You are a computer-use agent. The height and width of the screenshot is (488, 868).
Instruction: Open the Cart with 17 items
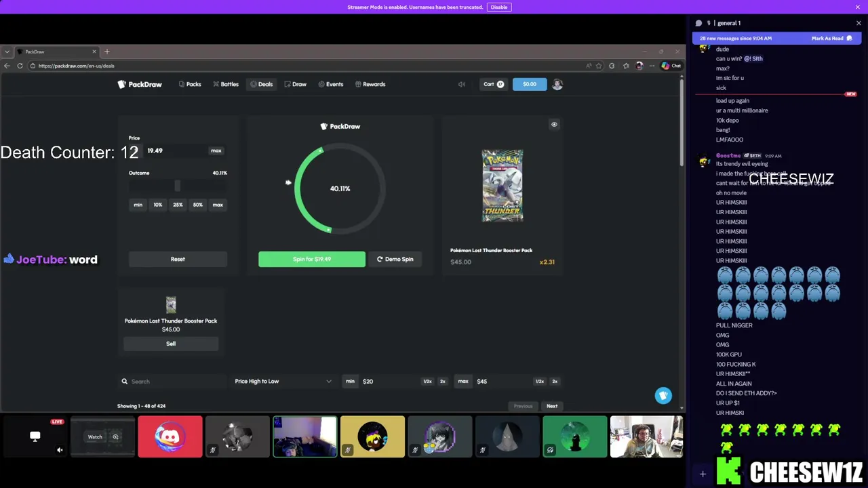click(x=494, y=84)
